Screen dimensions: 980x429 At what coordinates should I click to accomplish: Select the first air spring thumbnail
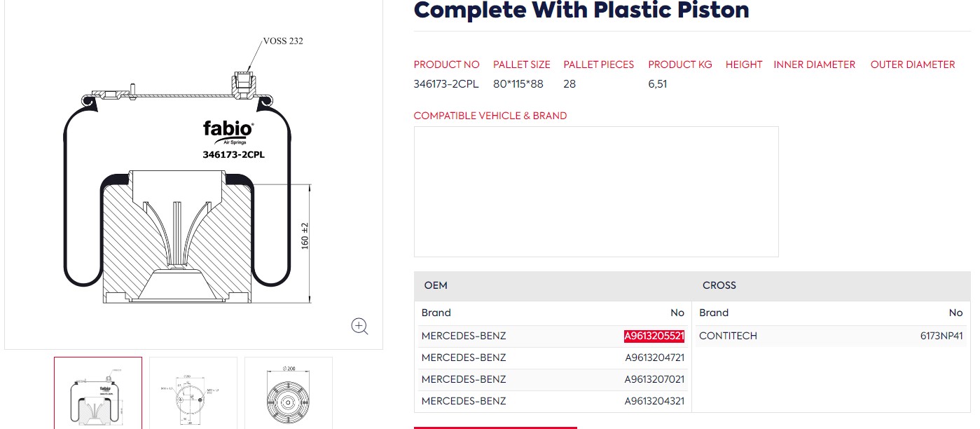click(97, 393)
